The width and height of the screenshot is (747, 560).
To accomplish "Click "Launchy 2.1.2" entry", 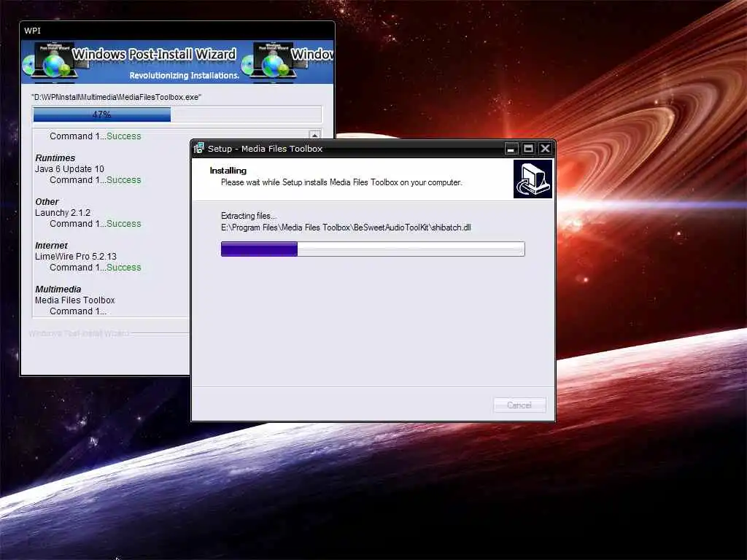I will pos(63,213).
